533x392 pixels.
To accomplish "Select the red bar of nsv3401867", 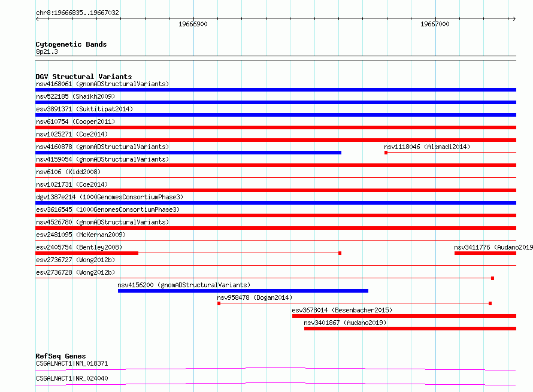I will (x=410, y=329).
